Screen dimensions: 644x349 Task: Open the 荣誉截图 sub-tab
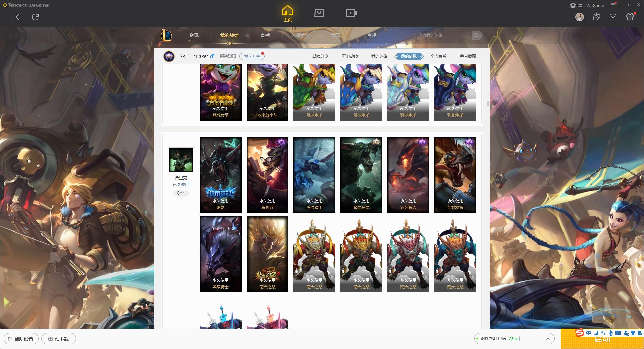[x=468, y=56]
